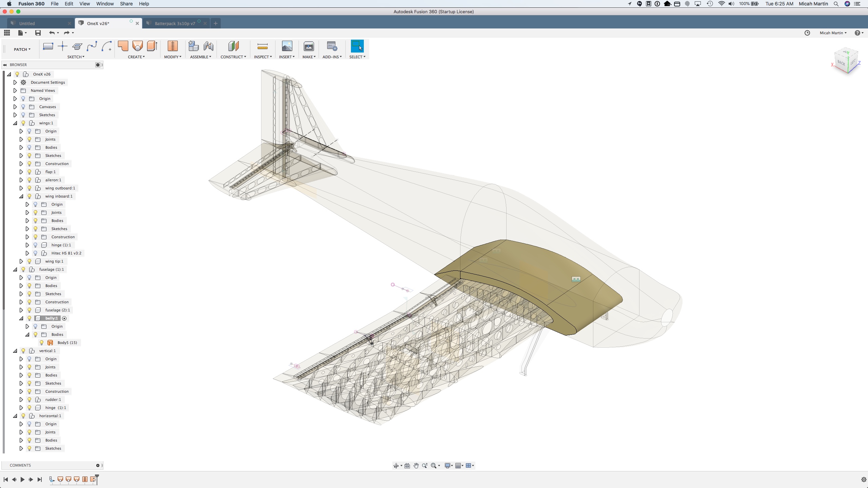
Task: Collapse the wings:1 component tree
Action: point(15,123)
